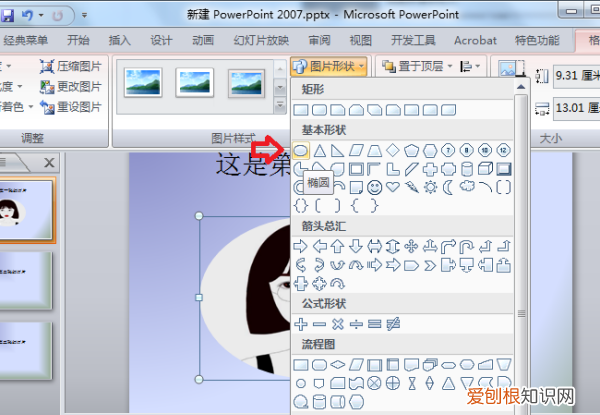The width and height of the screenshot is (600, 415).
Task: Pick the plus sign equation shape
Action: [x=302, y=323]
